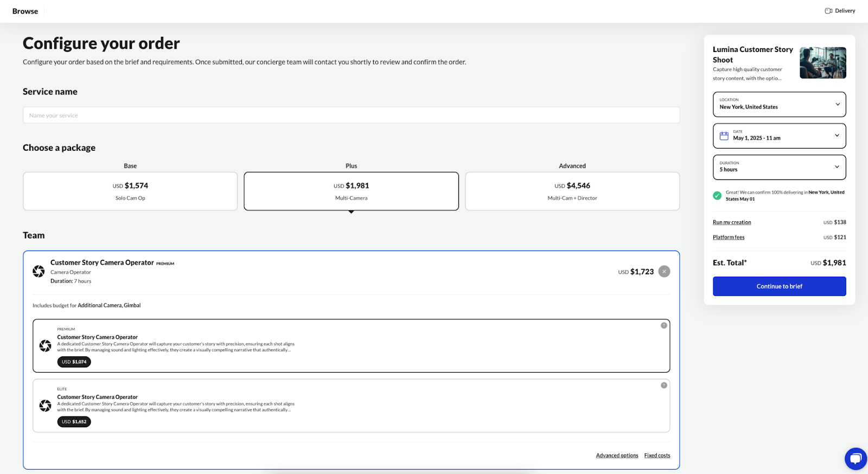Click the Continue to brief button
The image size is (868, 474).
click(779, 286)
